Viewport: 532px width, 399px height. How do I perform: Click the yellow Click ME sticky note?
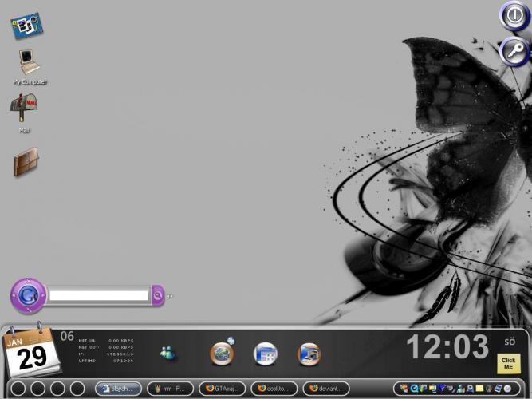[x=508, y=363]
